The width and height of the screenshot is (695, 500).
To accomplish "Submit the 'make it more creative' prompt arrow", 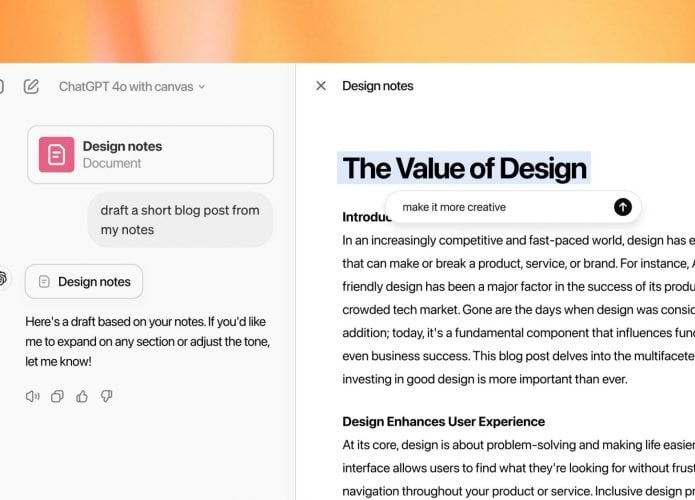I will point(623,207).
